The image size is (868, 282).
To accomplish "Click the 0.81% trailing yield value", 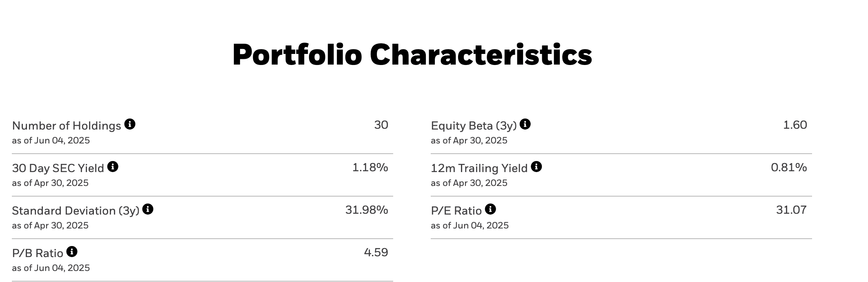I will (788, 167).
